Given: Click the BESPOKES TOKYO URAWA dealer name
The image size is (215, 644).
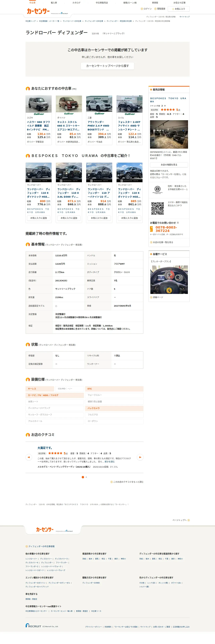Looking at the screenshot, I should click(168, 100).
